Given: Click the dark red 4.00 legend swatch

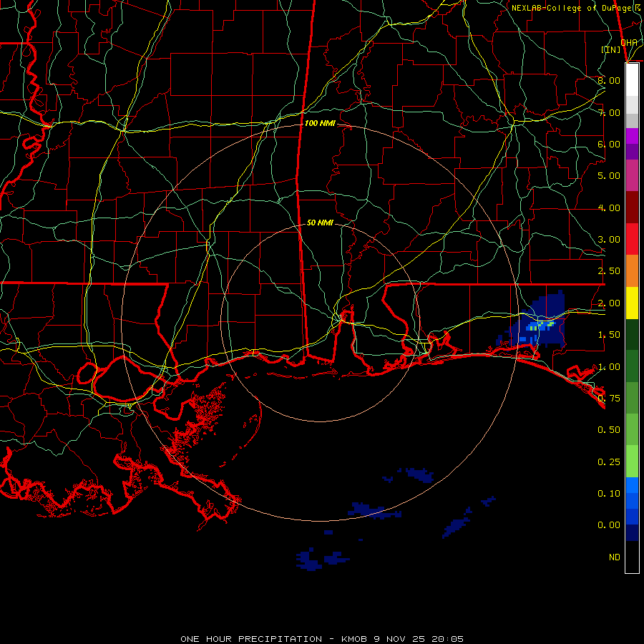Looking at the screenshot, I should 632,208.
